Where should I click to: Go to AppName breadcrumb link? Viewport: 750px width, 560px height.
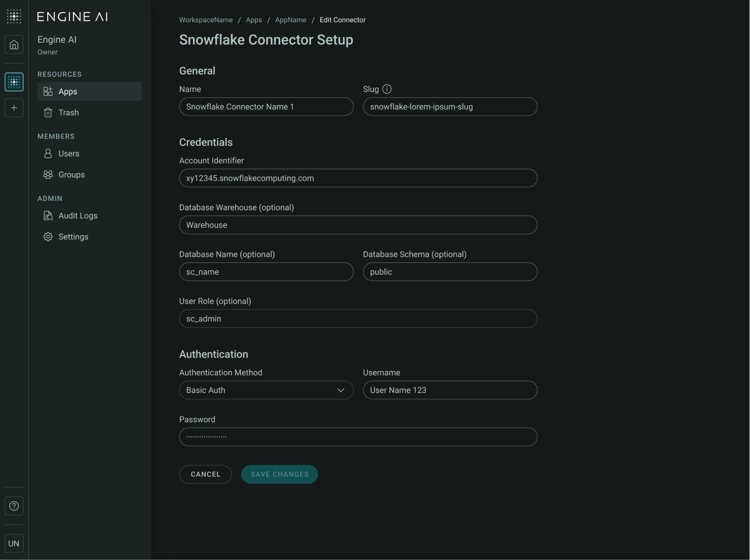[291, 20]
